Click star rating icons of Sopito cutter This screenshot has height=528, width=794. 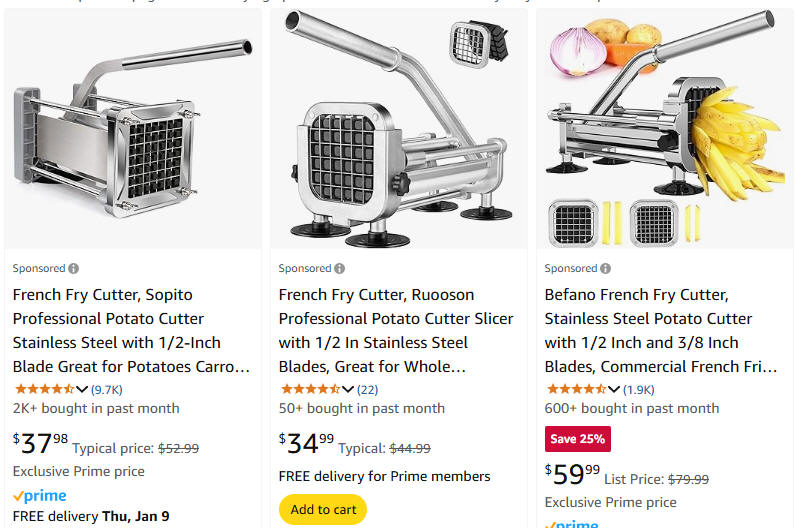[x=45, y=389]
